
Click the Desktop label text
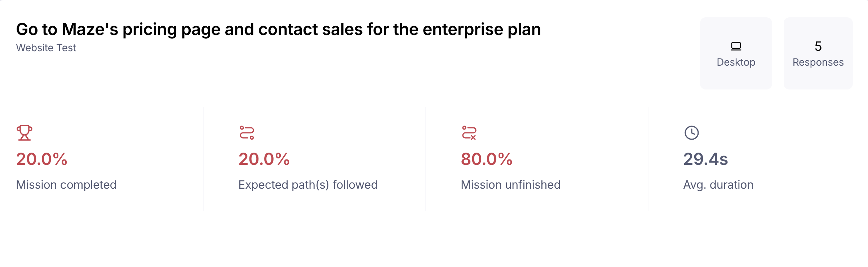736,62
